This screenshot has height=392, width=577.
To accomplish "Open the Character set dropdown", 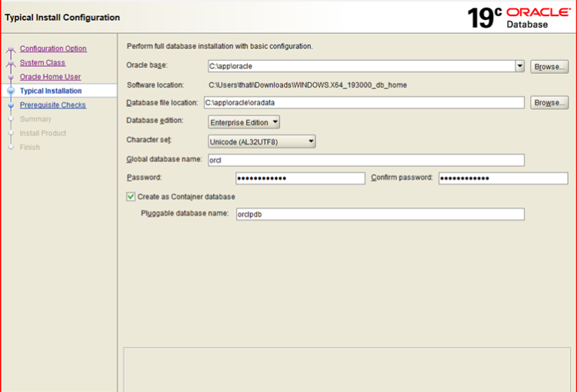I will 262,141.
